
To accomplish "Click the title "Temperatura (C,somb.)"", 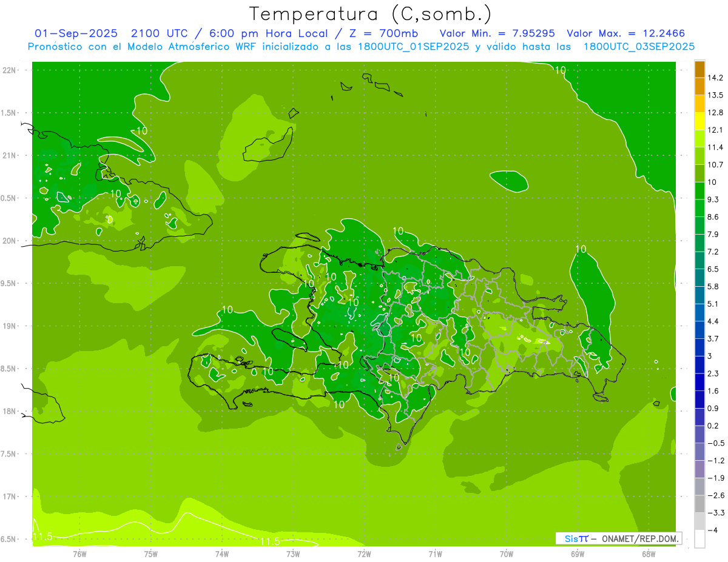I will click(371, 14).
